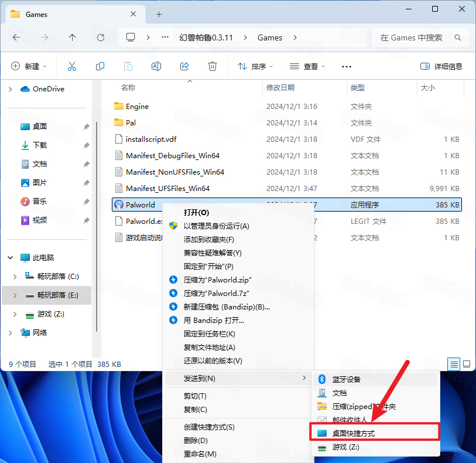Choose Send to (发送到) menu entry

tap(238, 378)
